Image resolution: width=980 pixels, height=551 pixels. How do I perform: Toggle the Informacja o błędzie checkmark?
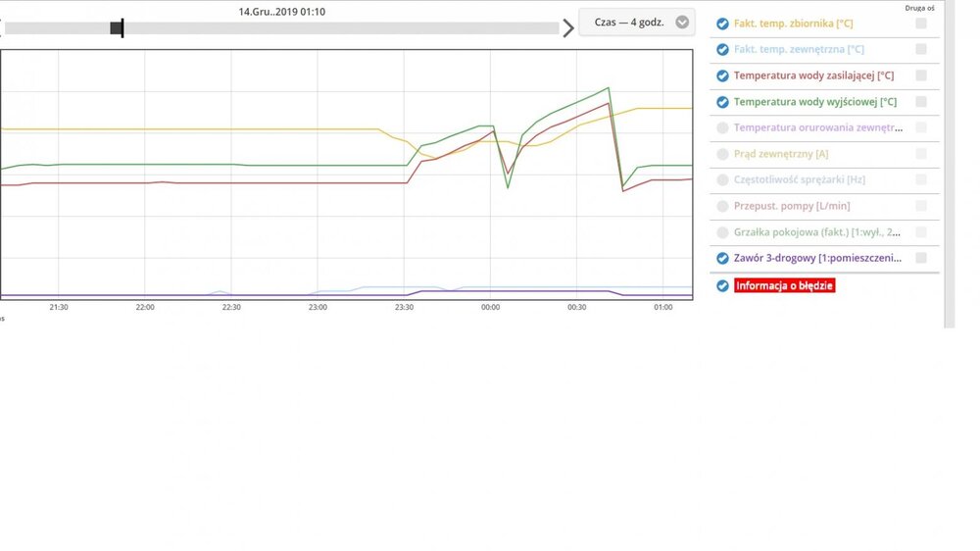coord(722,286)
